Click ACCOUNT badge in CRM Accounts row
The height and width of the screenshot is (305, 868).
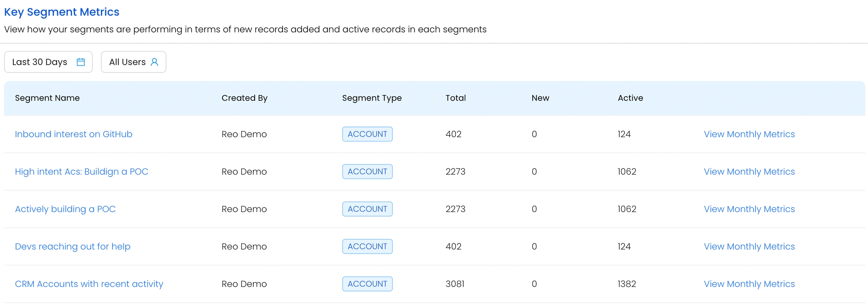click(367, 284)
